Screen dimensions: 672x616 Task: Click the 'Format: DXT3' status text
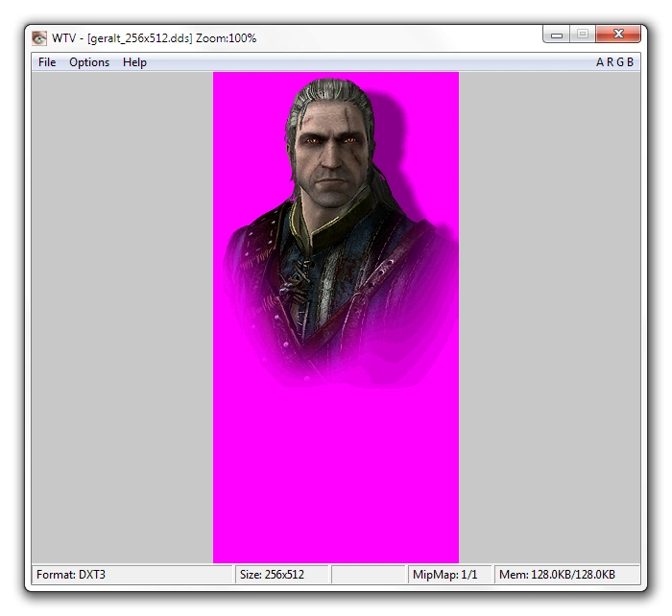point(71,575)
